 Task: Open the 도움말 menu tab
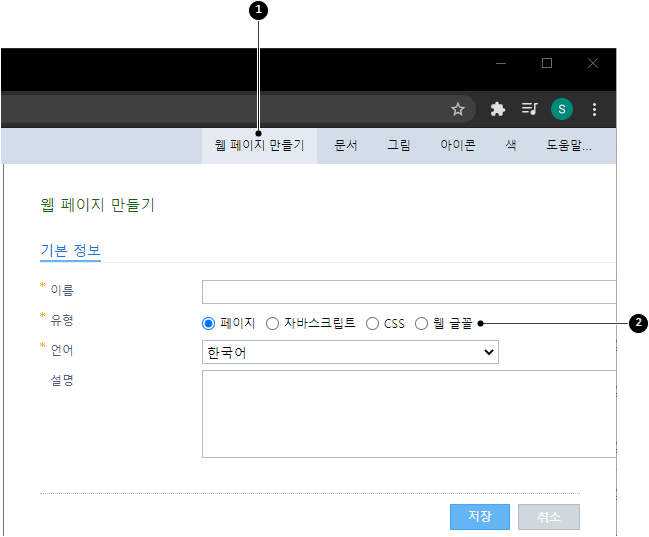tap(569, 145)
